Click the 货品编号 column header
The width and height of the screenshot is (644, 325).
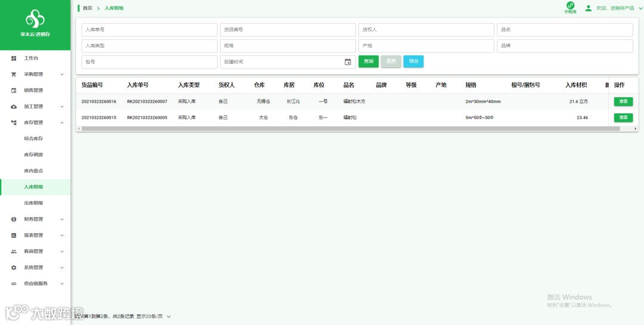(92, 85)
